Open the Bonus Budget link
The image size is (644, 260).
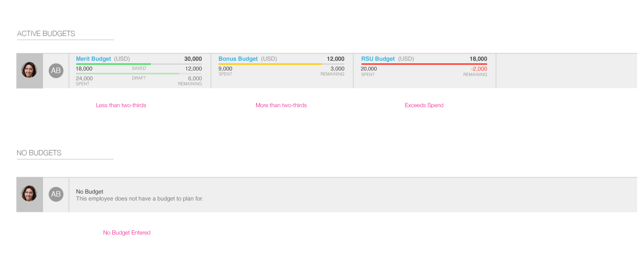238,59
